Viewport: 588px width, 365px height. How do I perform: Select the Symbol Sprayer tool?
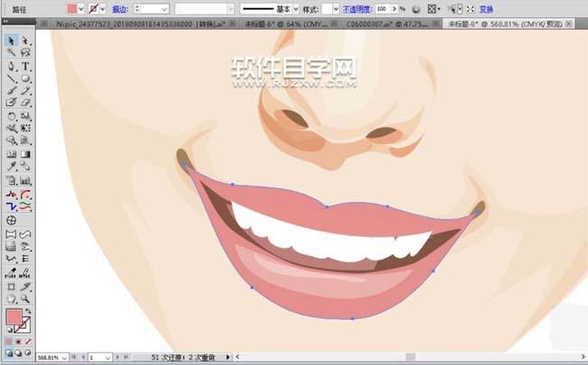tap(11, 180)
